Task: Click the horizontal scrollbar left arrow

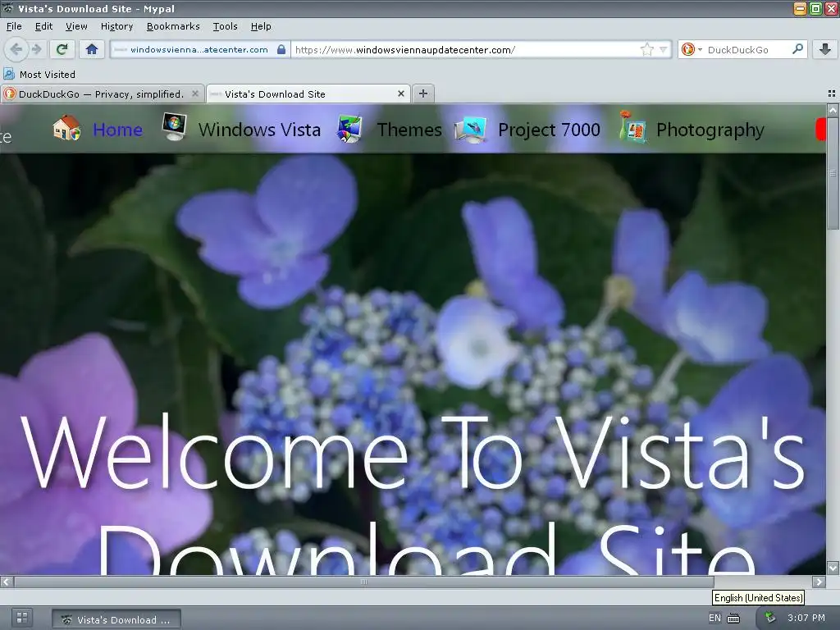Action: 7,582
